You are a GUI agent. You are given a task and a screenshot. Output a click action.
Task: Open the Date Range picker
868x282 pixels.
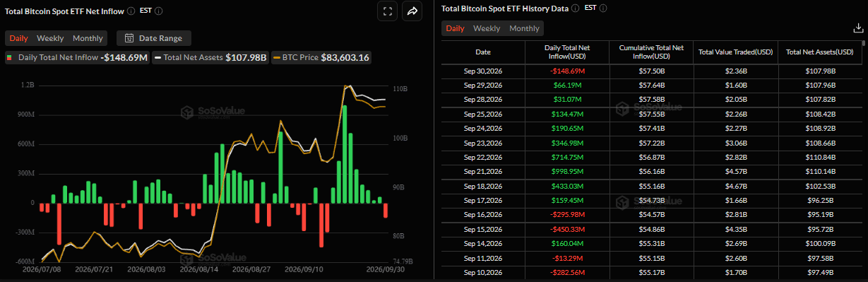coord(153,38)
